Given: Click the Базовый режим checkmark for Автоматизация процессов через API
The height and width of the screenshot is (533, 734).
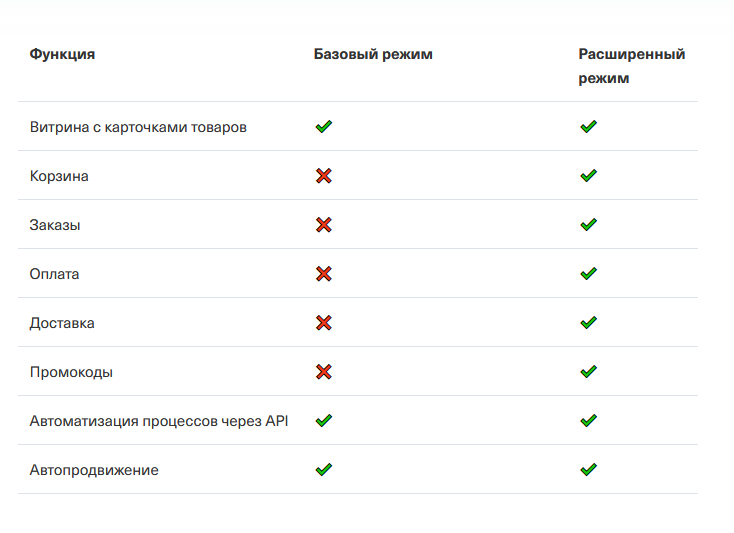Looking at the screenshot, I should click(323, 421).
